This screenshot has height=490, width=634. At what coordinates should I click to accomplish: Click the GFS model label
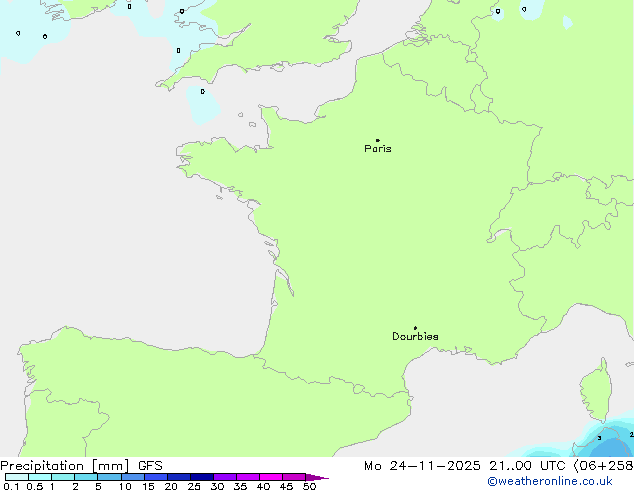(150, 466)
